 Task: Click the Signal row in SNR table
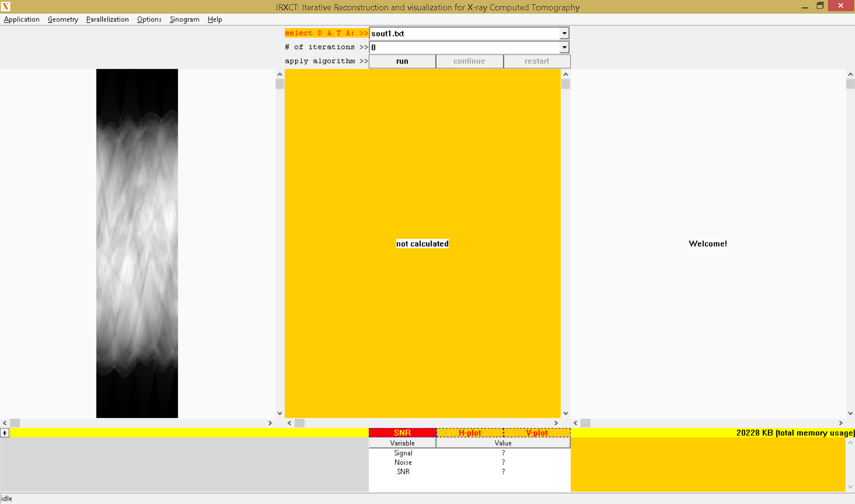(x=470, y=453)
